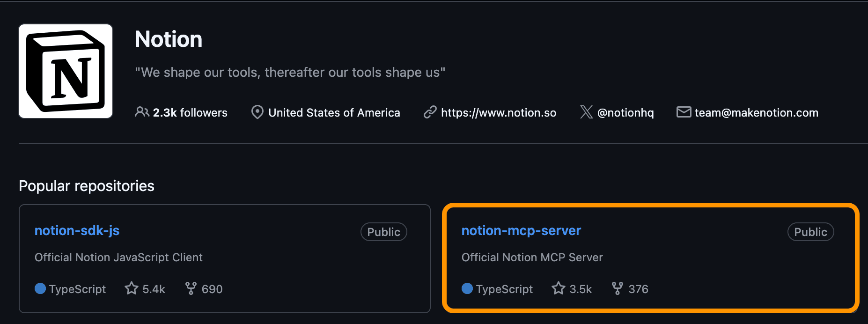The height and width of the screenshot is (324, 868).
Task: Click the Public badge on notion-mcp-server
Action: point(810,232)
